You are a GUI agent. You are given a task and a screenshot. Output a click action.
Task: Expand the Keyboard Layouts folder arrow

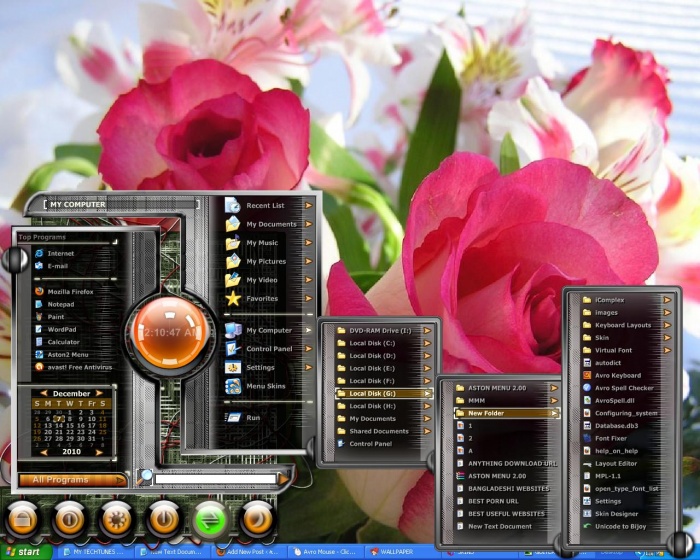tap(667, 325)
